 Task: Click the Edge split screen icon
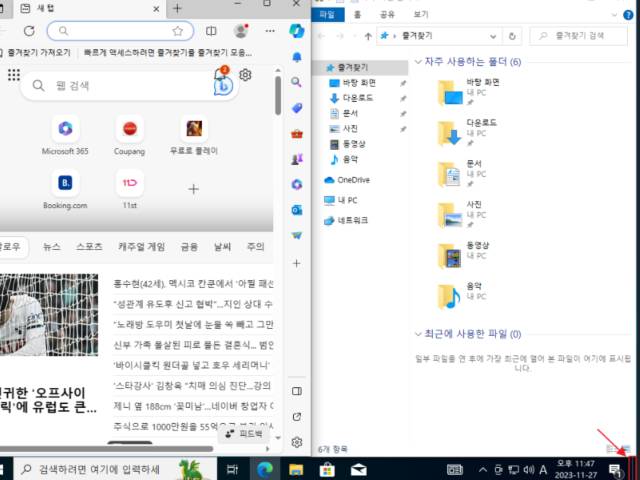click(x=209, y=31)
